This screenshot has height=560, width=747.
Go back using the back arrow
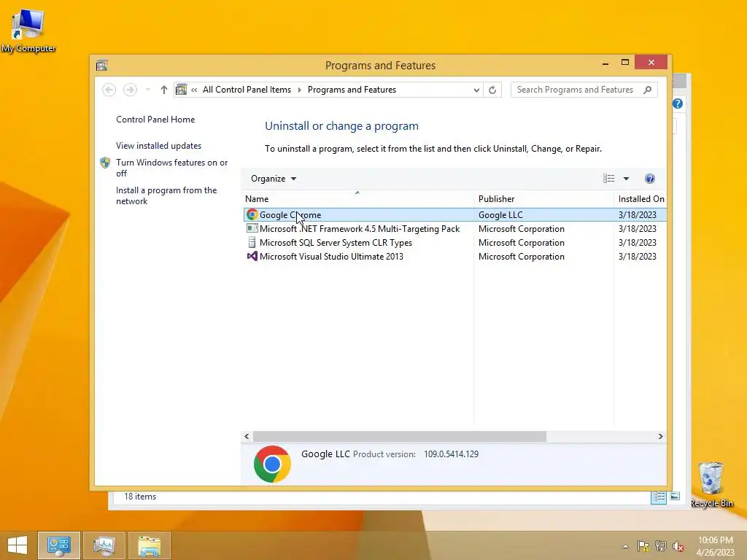[109, 90]
